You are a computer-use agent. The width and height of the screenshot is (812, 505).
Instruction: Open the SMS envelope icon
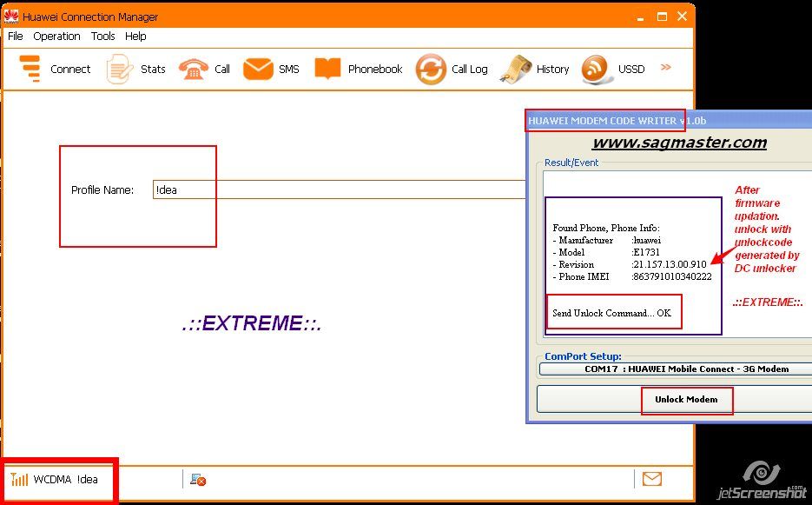point(258,69)
